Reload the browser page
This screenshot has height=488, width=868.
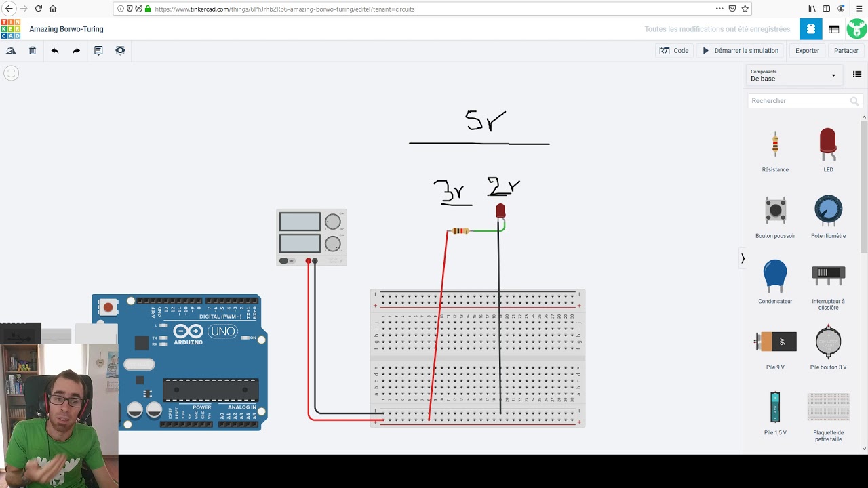[x=38, y=9]
